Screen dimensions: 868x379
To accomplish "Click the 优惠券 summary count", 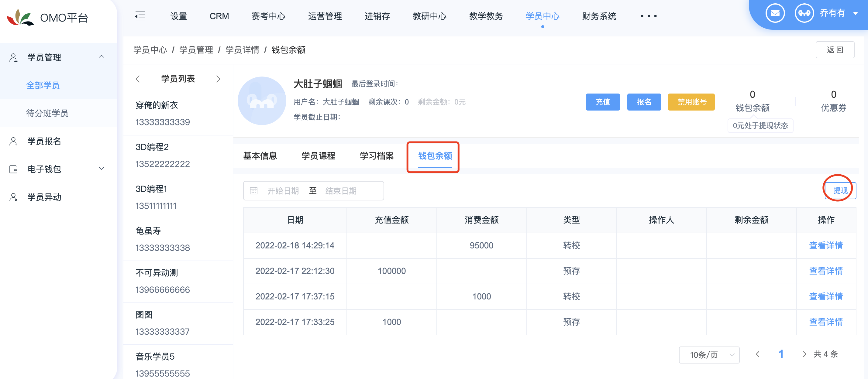I will (833, 94).
